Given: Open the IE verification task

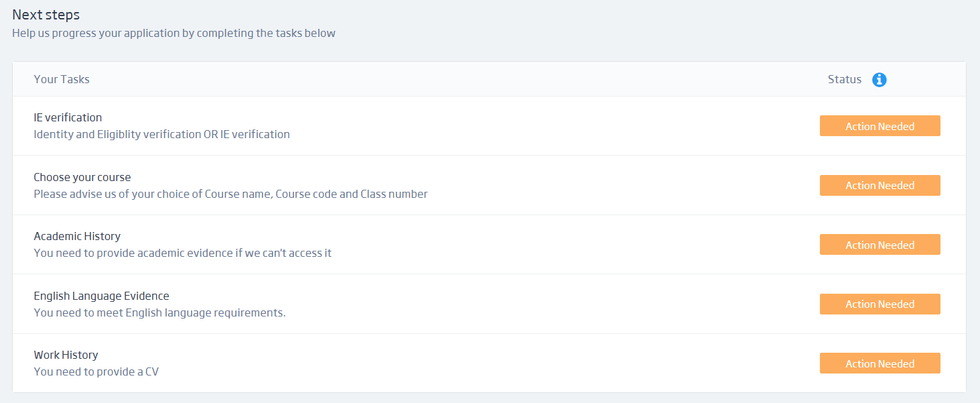Looking at the screenshot, I should [68, 117].
